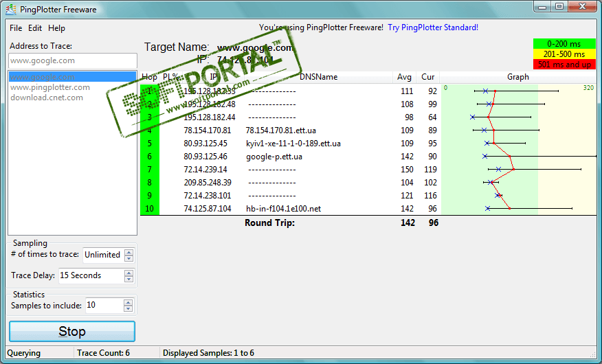602x364 pixels.
Task: Increase the Trace Delay value
Action: (x=129, y=273)
